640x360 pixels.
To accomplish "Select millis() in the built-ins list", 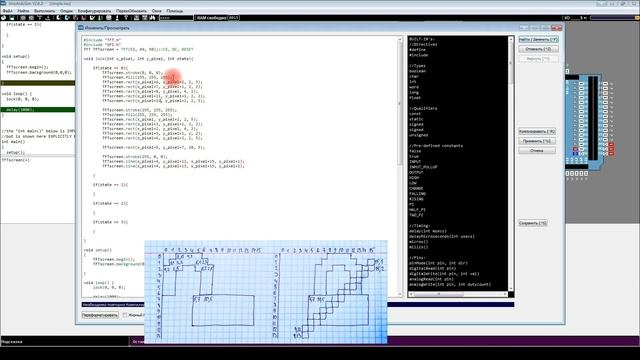I will (418, 247).
